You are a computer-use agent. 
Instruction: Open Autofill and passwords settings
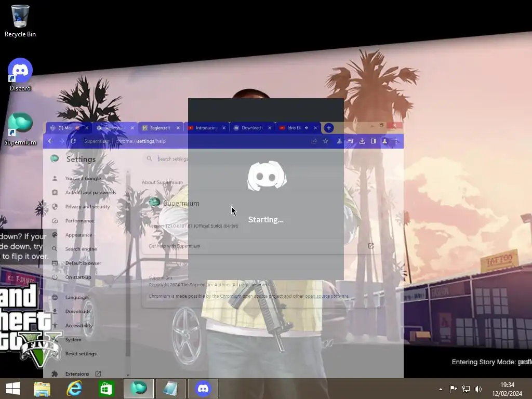90,192
